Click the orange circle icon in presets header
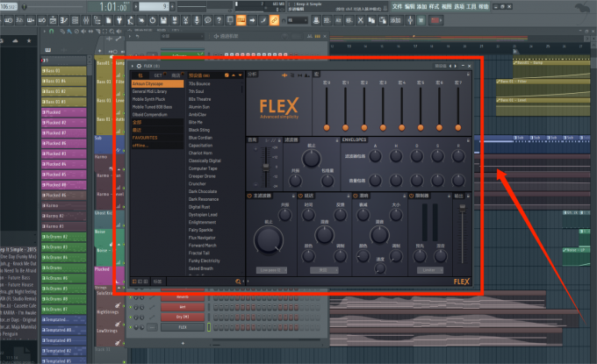This screenshot has height=364, width=597. (227, 75)
